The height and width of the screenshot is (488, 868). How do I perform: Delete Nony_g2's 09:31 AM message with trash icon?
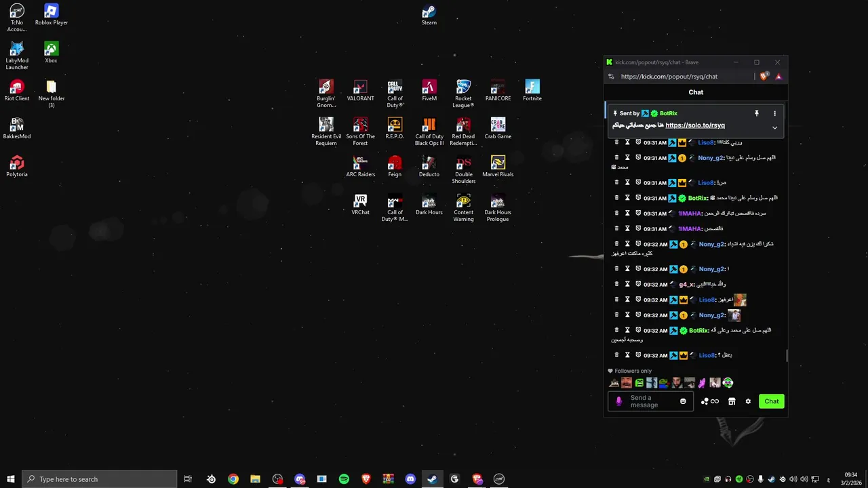tap(616, 157)
